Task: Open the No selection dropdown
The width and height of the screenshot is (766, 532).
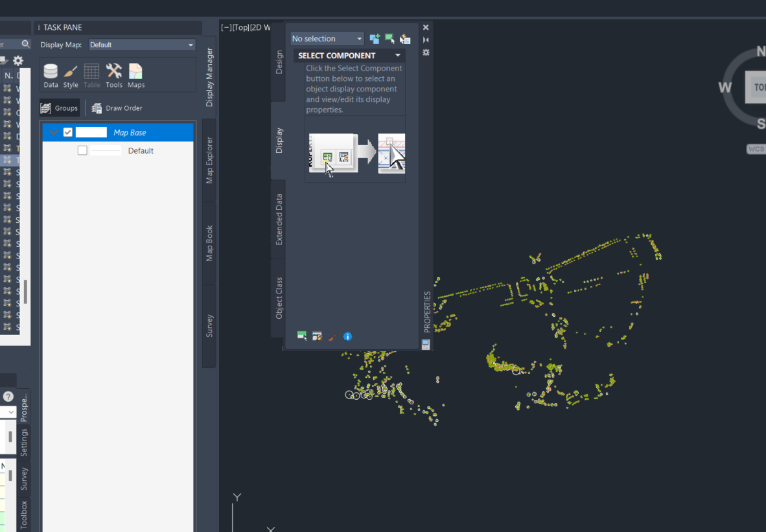Action: pos(360,38)
